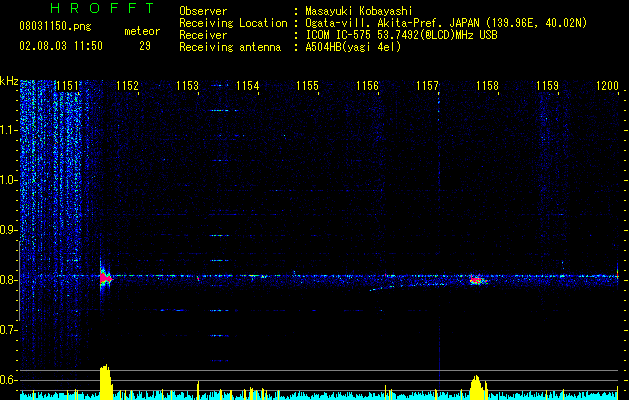629x400 pixels.
Task: Click the 1.0 kHz axis tick label
Action: [9, 180]
